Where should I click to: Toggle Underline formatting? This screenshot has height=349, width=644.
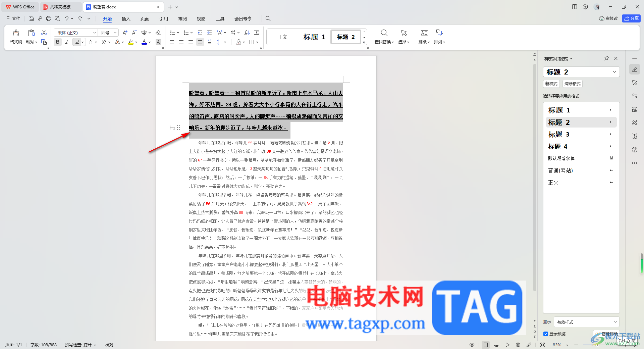point(77,42)
